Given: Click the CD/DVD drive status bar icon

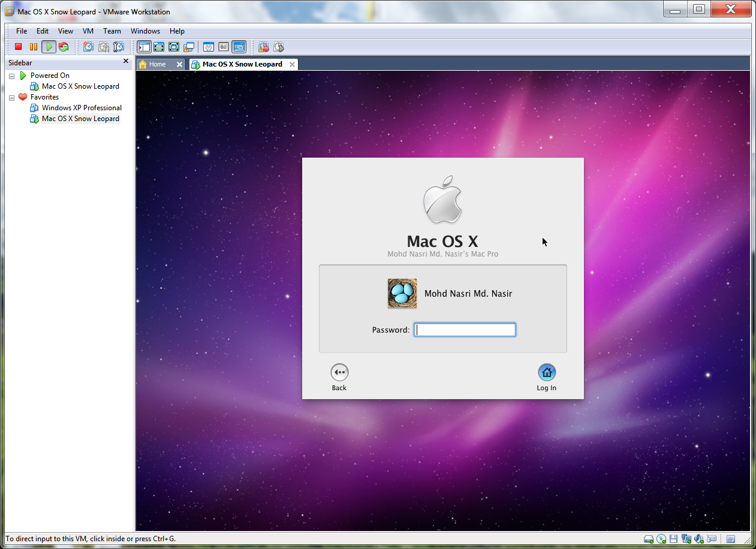Looking at the screenshot, I should (x=661, y=539).
